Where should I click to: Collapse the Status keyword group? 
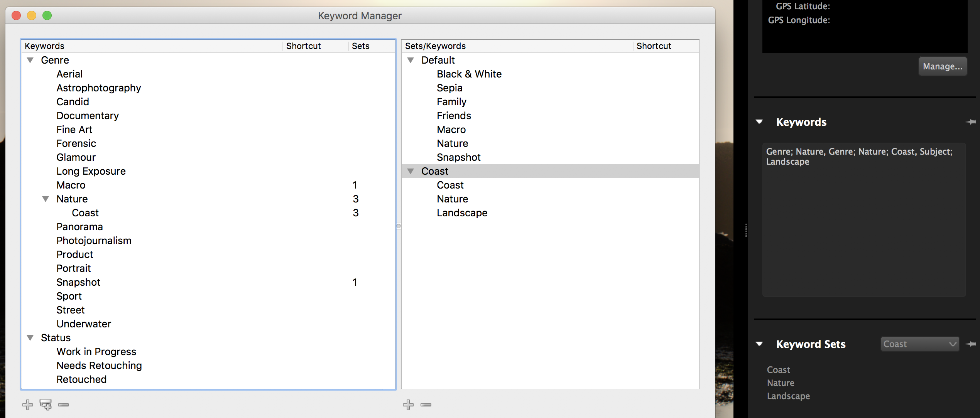[x=30, y=338]
